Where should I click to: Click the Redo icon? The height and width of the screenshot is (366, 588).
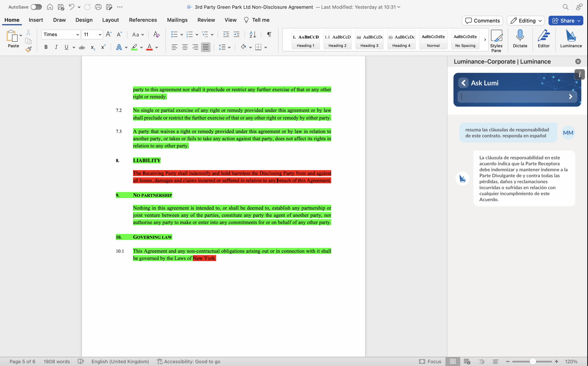87,7
